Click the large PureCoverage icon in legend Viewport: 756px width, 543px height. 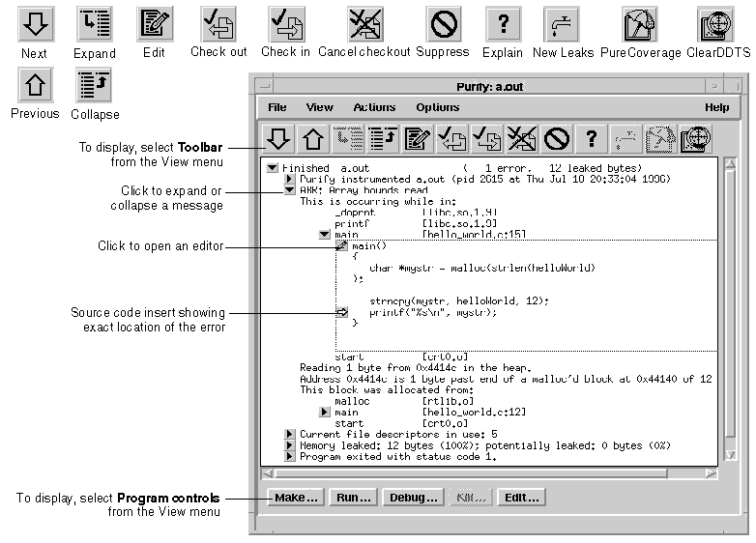click(x=639, y=24)
